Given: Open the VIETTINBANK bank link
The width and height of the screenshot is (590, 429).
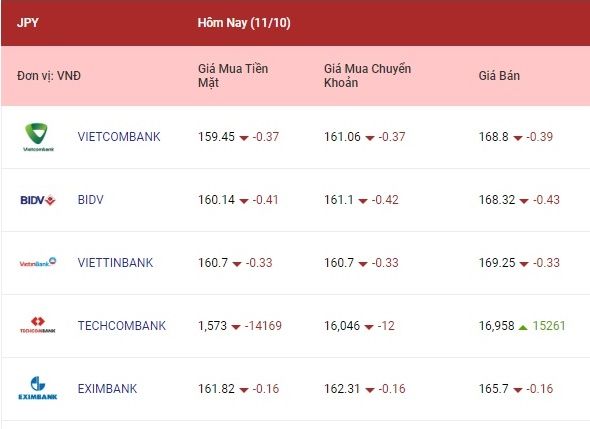Looking at the screenshot, I should 116,262.
